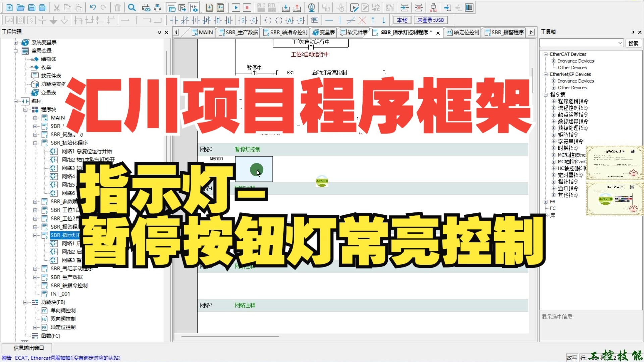Click the editor horizontal scrollbar
The width and height of the screenshot is (644, 362).
(x=230, y=337)
